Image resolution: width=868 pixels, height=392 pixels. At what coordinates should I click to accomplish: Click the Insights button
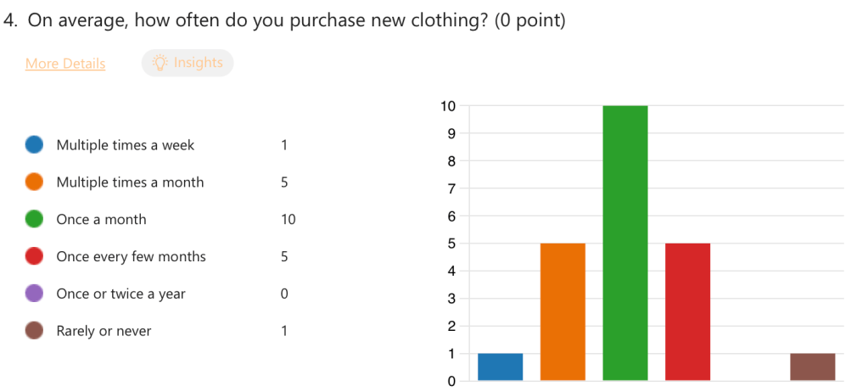tap(187, 63)
